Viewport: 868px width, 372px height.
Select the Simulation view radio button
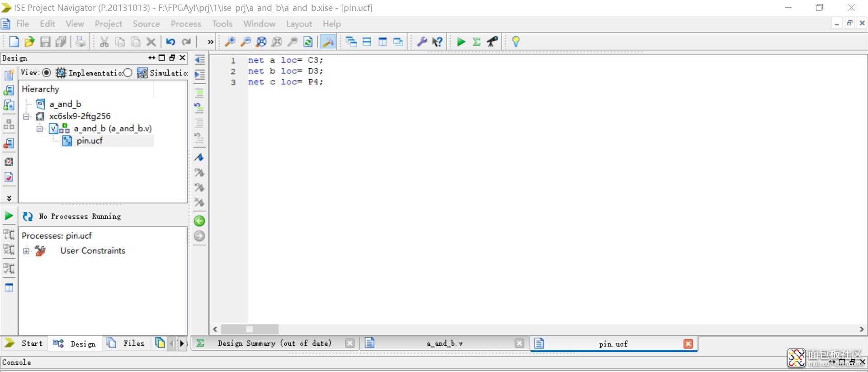pyautogui.click(x=128, y=72)
